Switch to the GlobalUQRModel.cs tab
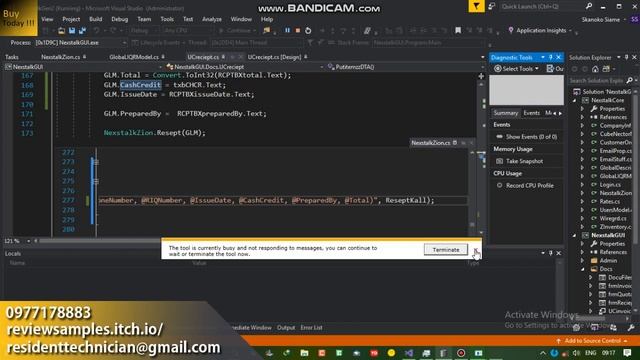This screenshot has width=640, height=360. click(137, 57)
